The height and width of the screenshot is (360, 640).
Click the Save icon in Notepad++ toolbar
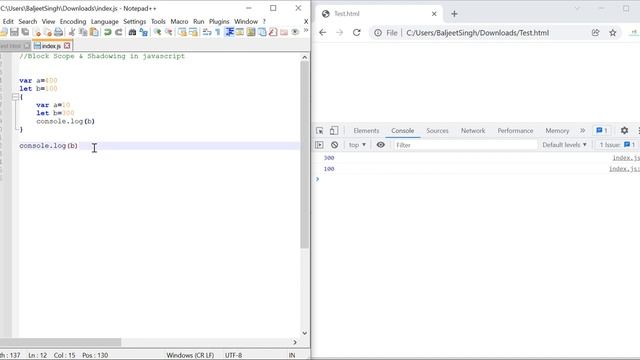point(14,32)
